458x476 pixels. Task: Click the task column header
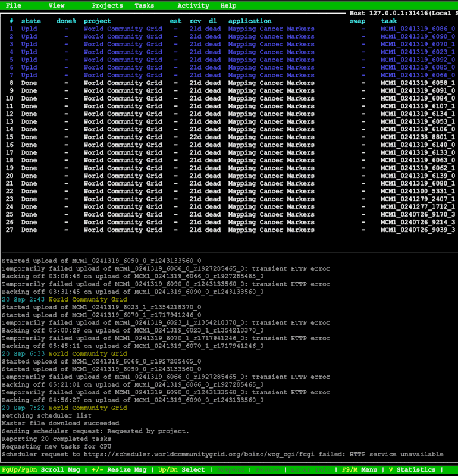click(389, 21)
